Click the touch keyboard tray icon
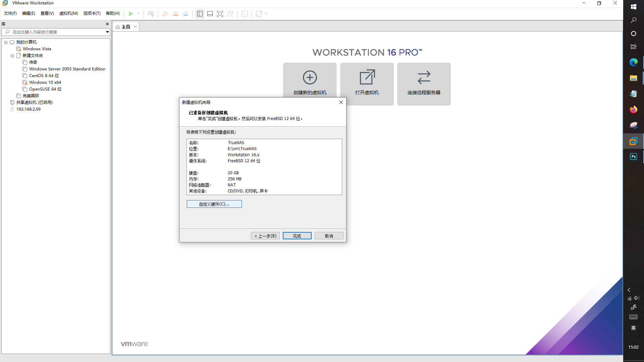The image size is (644, 362). pos(633,317)
